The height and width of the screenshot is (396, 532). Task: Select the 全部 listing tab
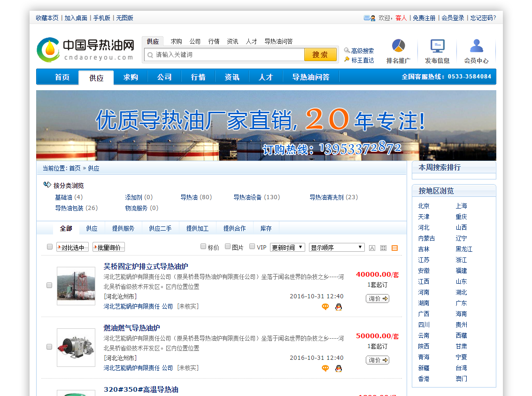[66, 228]
